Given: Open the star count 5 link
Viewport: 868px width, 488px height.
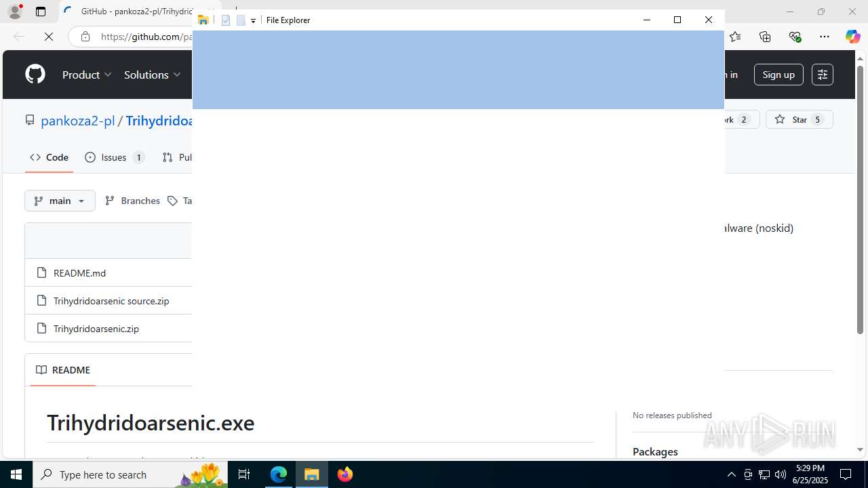Looking at the screenshot, I should point(818,119).
